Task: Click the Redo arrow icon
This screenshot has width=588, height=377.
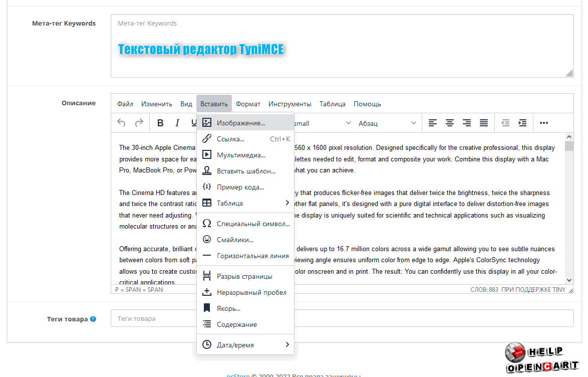Action: tap(139, 123)
